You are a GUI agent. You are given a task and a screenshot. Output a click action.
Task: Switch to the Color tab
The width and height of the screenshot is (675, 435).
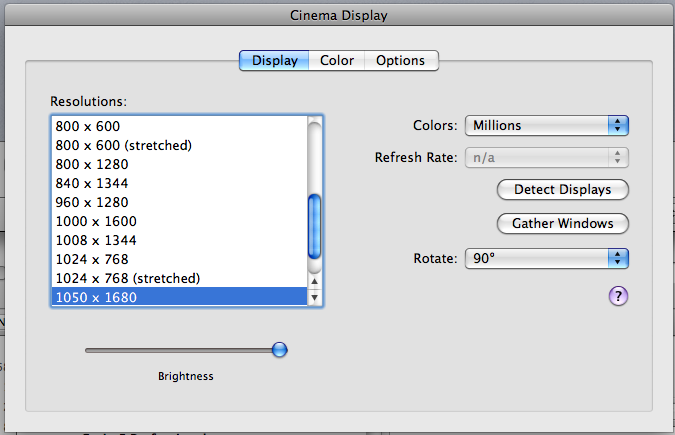pyautogui.click(x=337, y=60)
